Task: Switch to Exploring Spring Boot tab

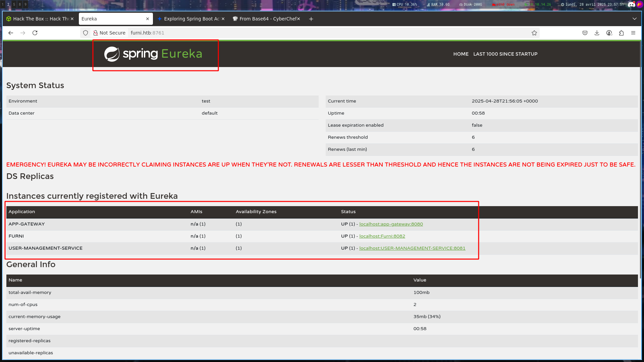Action: point(190,19)
